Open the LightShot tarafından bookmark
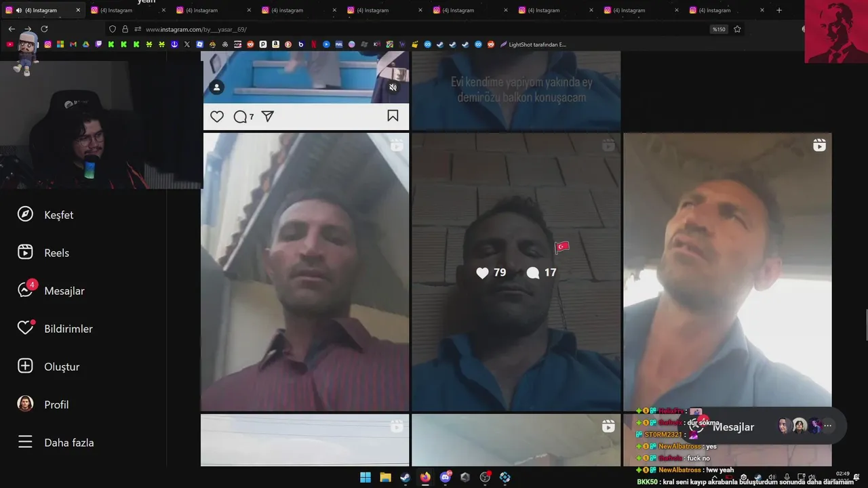The image size is (868, 488). [533, 45]
